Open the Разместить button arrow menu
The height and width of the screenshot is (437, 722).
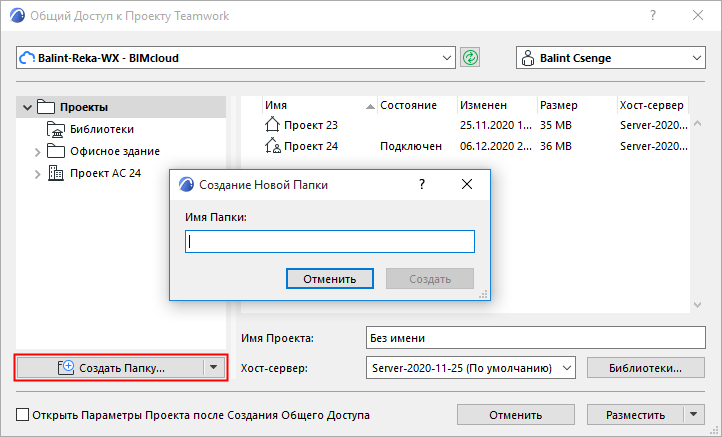694,414
